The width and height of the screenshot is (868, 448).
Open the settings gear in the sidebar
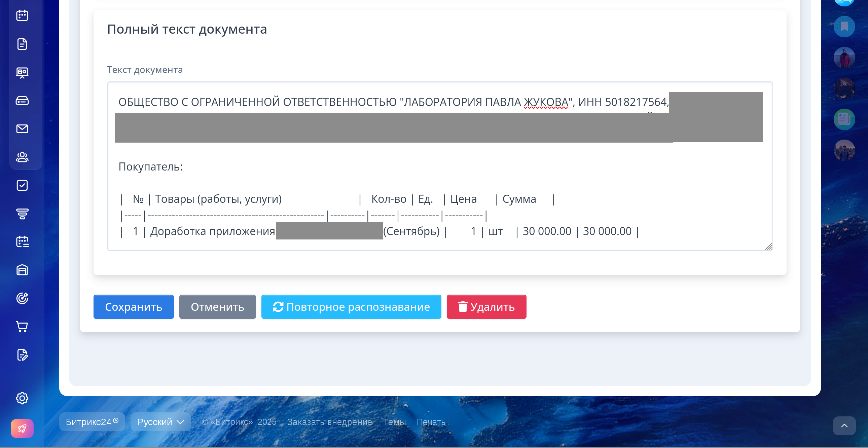pos(22,398)
